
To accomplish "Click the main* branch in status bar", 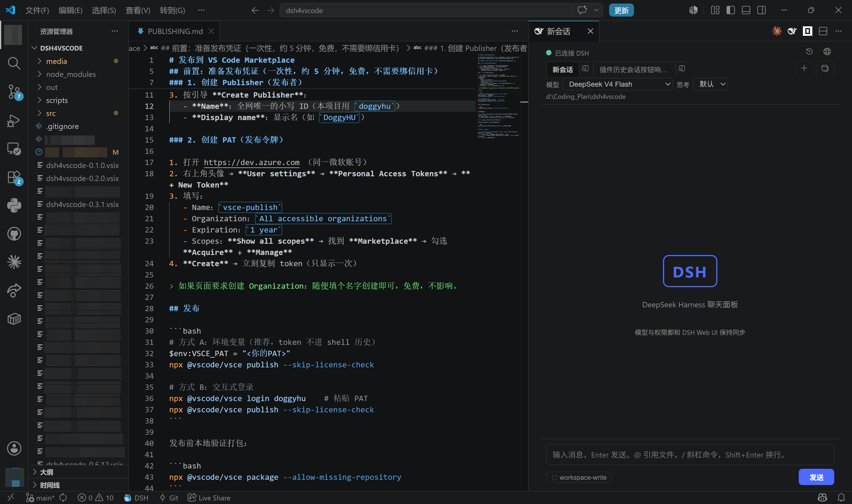I will click(40, 497).
